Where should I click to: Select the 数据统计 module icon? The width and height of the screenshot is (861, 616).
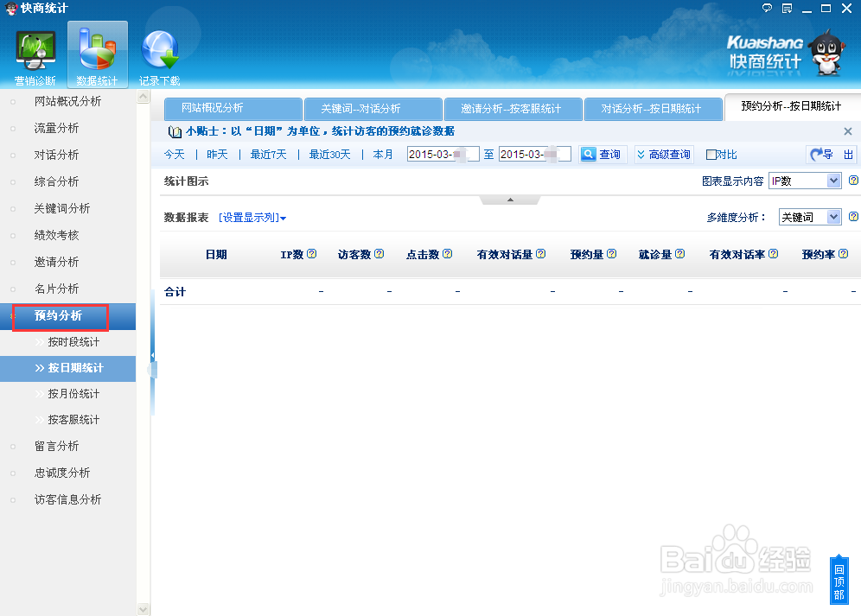(x=97, y=50)
